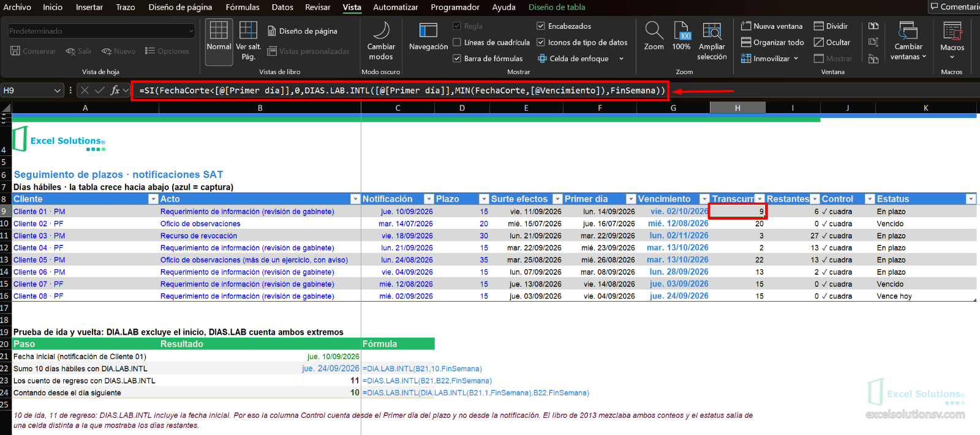Switch to Diseño de página view
The image size is (980, 435).
303,31
